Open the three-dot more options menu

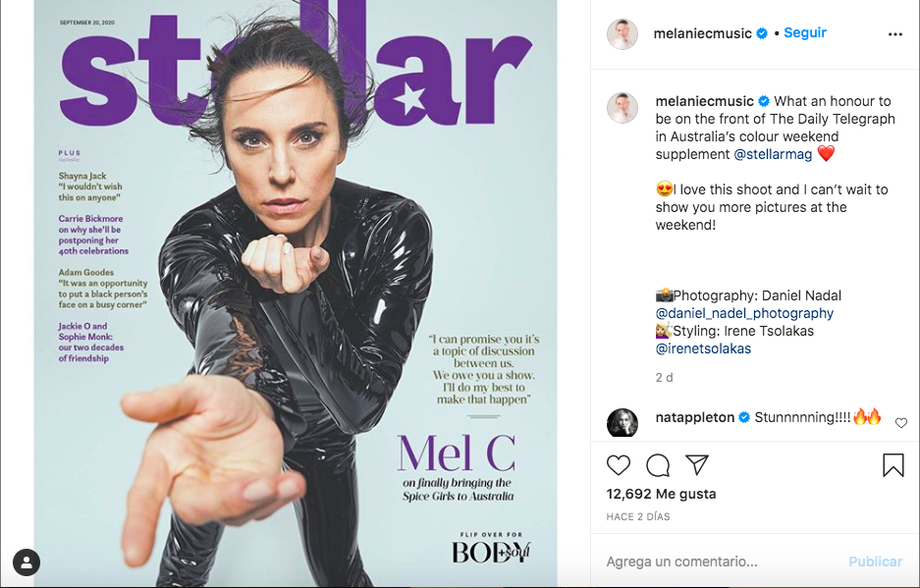coord(895,34)
